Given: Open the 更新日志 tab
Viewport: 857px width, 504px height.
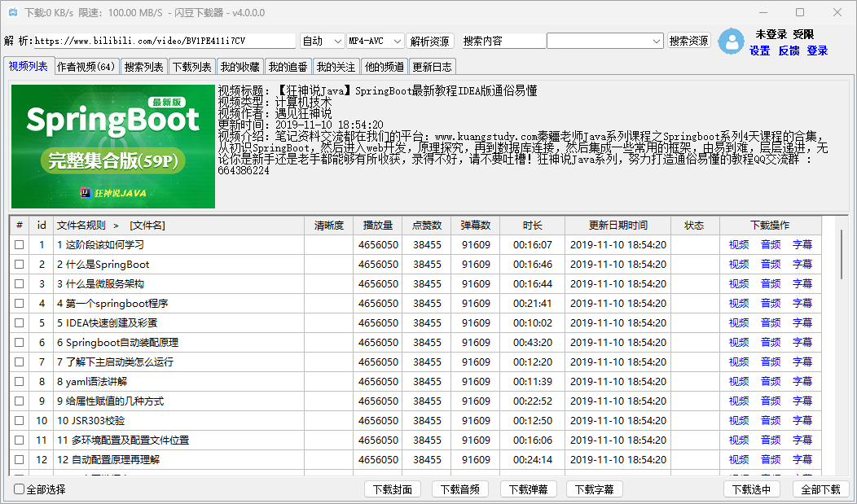Looking at the screenshot, I should point(433,67).
